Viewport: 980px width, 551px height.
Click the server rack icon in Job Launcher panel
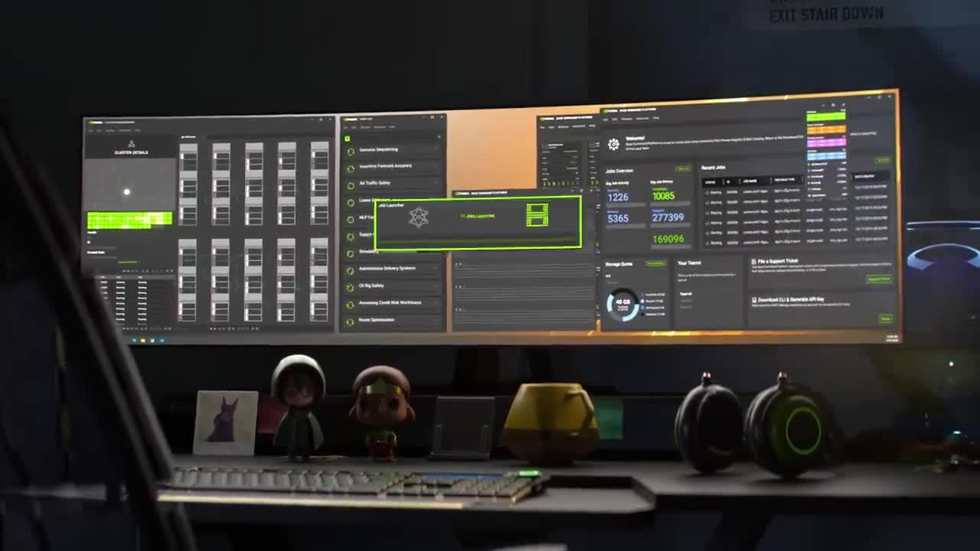pyautogui.click(x=537, y=215)
